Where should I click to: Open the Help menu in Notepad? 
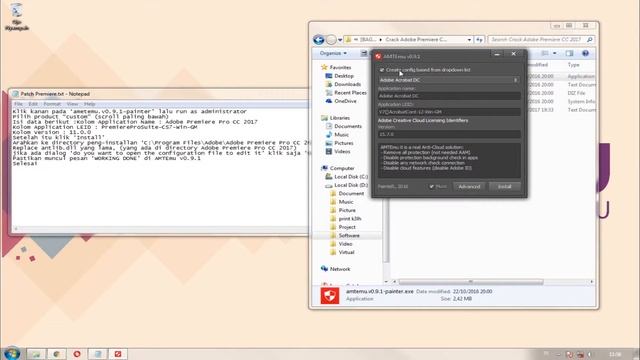89,104
